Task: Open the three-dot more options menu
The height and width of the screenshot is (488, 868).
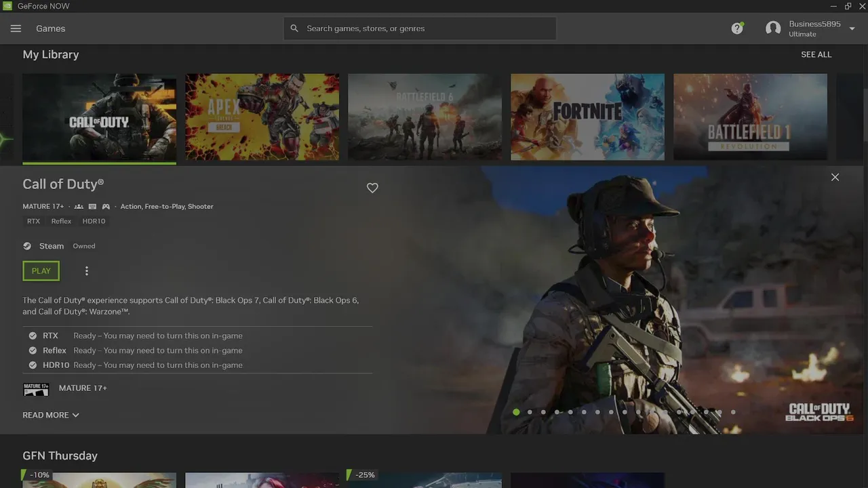Action: [86, 271]
